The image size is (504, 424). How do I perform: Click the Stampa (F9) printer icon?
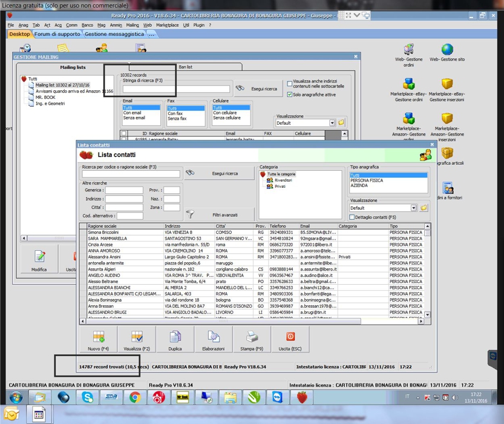(252, 337)
